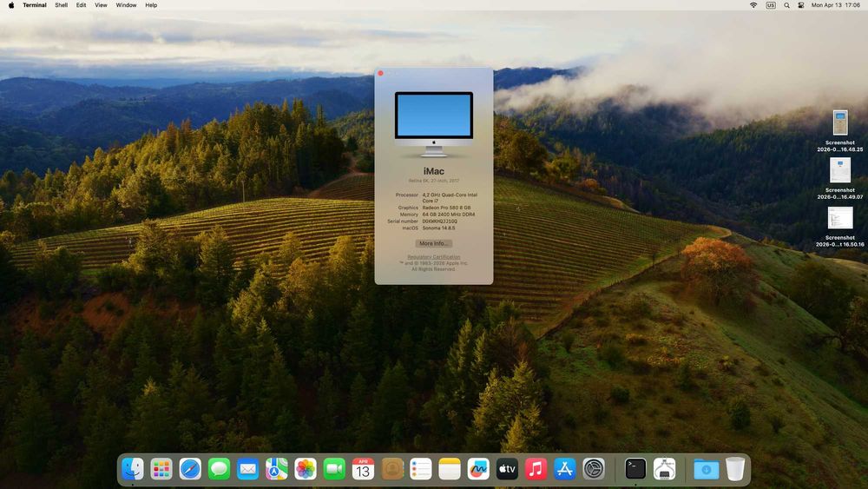Viewport: 868px width, 489px height.
Task: Click the 'iMac' title text
Action: click(434, 171)
